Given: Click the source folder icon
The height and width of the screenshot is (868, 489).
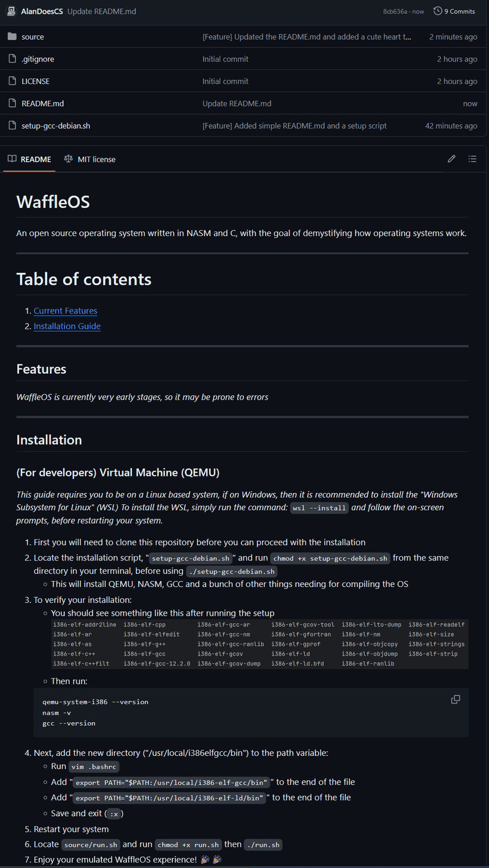Looking at the screenshot, I should (x=12, y=37).
